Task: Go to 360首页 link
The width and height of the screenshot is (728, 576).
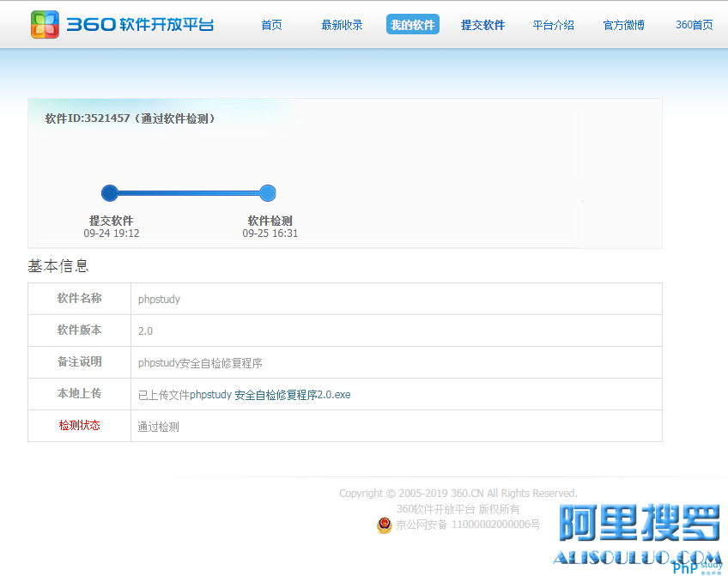Action: [x=695, y=25]
